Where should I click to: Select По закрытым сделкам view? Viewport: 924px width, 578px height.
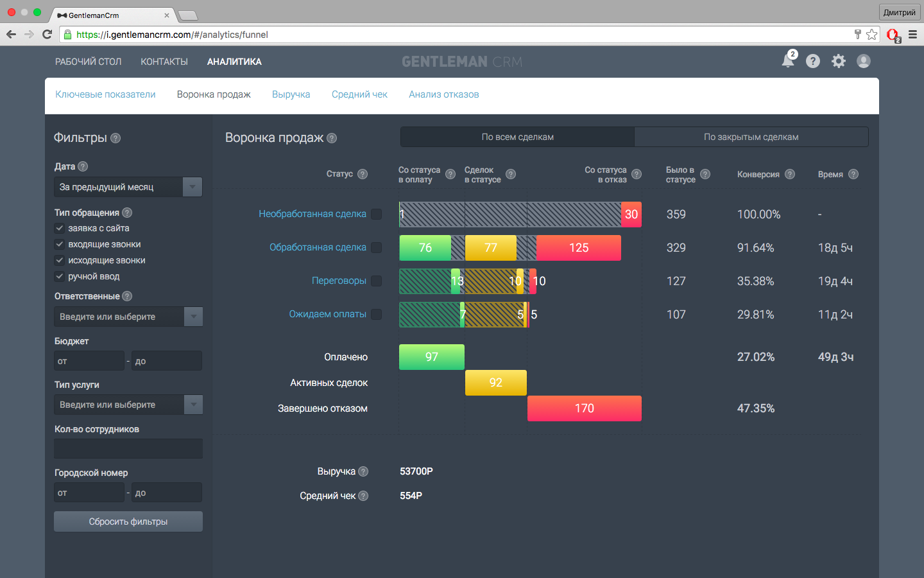click(751, 137)
